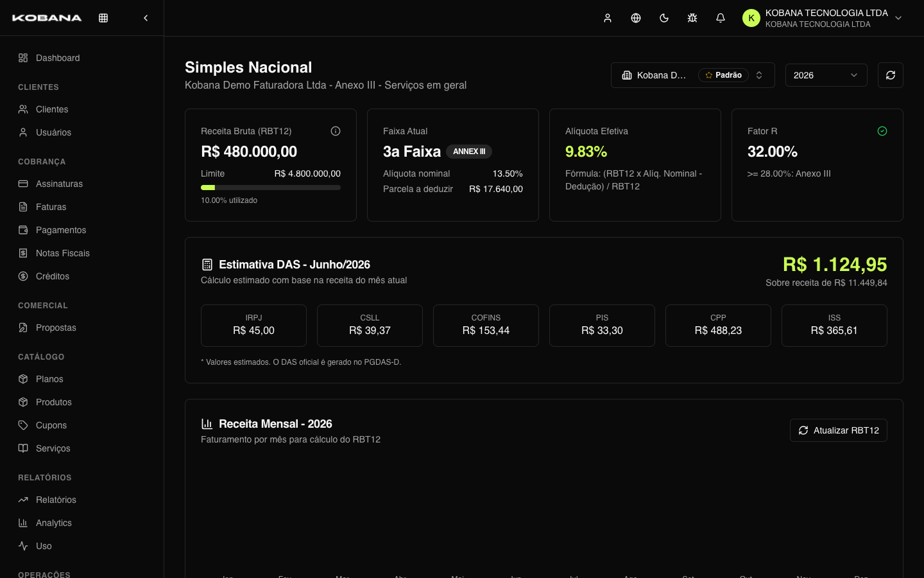Toggle dark mode moon icon
Viewport: 924px width, 578px height.
[x=664, y=18]
